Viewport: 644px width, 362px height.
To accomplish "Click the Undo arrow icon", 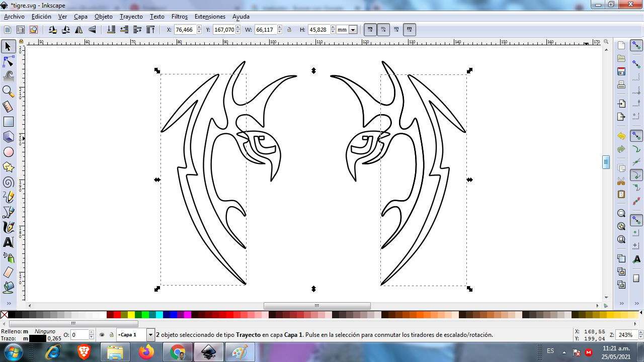I will pos(621,136).
